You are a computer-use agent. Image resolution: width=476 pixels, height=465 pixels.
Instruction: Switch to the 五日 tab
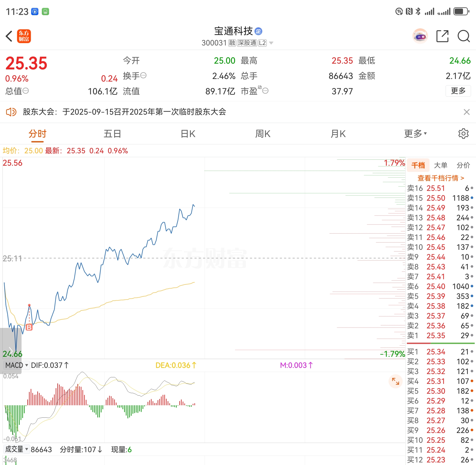tap(112, 134)
